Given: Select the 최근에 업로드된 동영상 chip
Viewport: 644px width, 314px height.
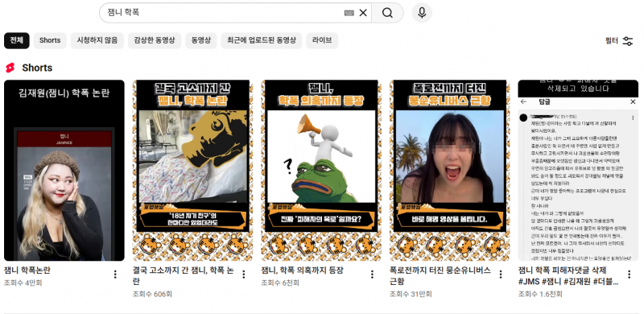Looking at the screenshot, I should tap(261, 41).
